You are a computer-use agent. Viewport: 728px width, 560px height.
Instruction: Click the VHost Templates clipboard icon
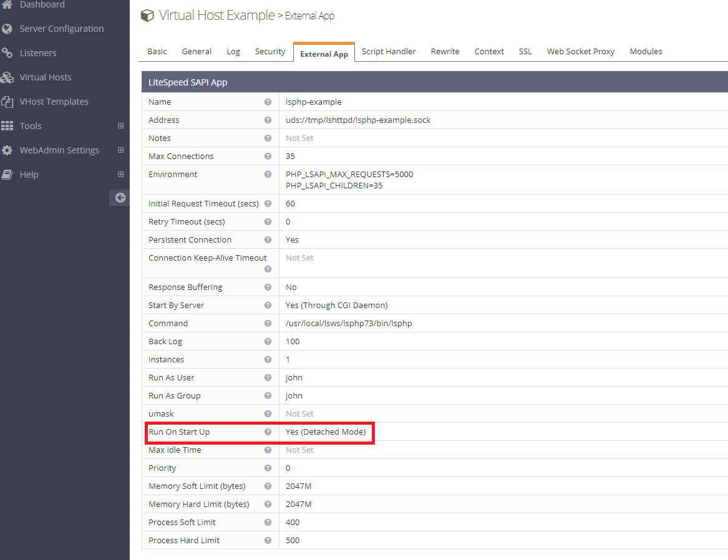click(7, 102)
